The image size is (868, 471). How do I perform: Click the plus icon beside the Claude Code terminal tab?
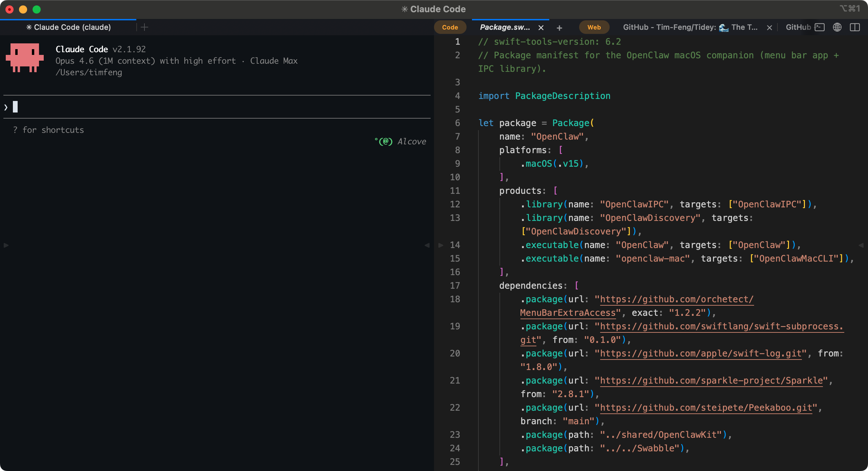tap(144, 27)
